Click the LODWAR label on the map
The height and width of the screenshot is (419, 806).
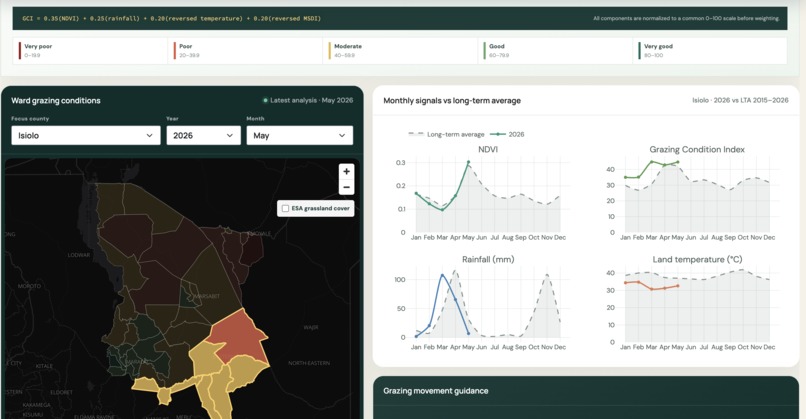(79, 255)
